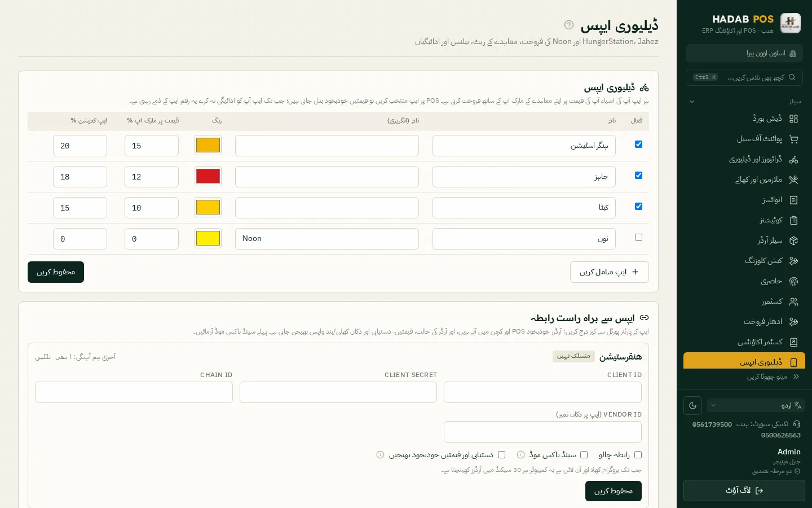This screenshot has height=508, width=812.
Task: Toggle the active checkbox for کیٹا row
Action: pos(638,207)
